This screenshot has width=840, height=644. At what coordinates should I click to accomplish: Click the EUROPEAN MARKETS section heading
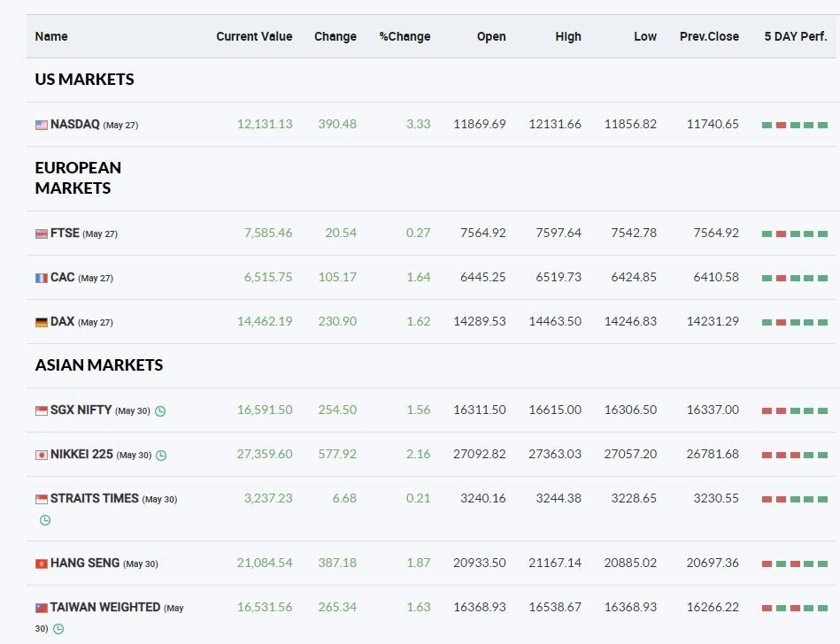[78, 178]
